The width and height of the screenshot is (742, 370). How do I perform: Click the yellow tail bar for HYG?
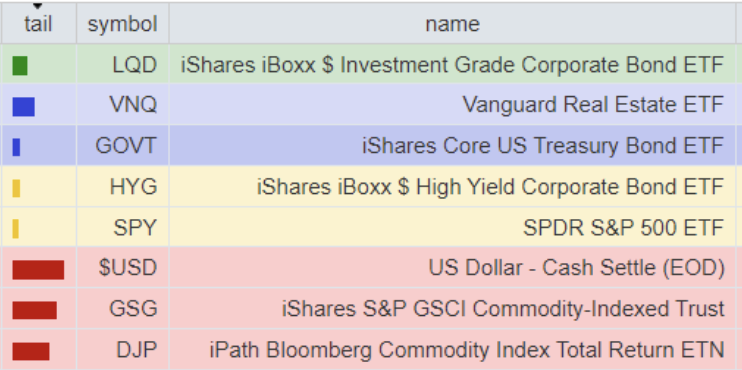16,188
